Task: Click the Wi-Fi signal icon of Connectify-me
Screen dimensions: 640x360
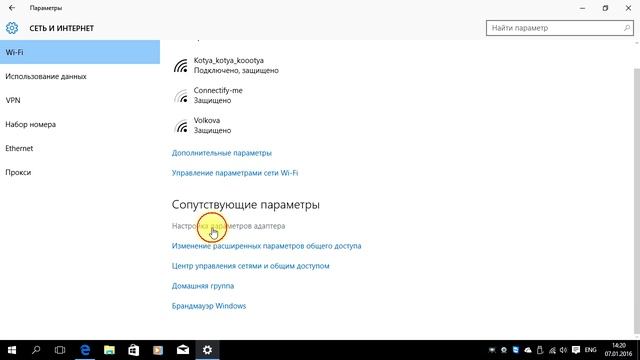Action: click(181, 96)
